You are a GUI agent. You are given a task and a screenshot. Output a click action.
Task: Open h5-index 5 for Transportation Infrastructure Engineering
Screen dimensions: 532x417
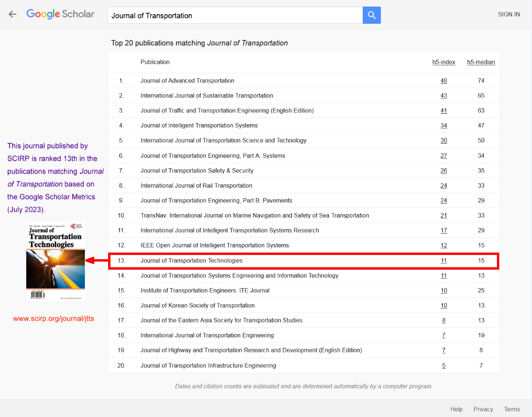[443, 366]
